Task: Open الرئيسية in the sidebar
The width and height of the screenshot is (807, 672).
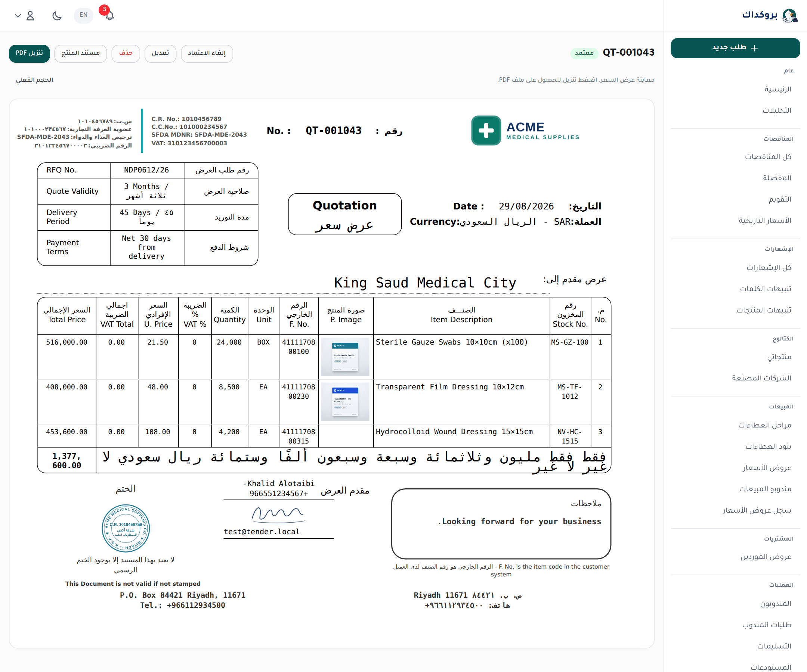Action: (x=777, y=89)
